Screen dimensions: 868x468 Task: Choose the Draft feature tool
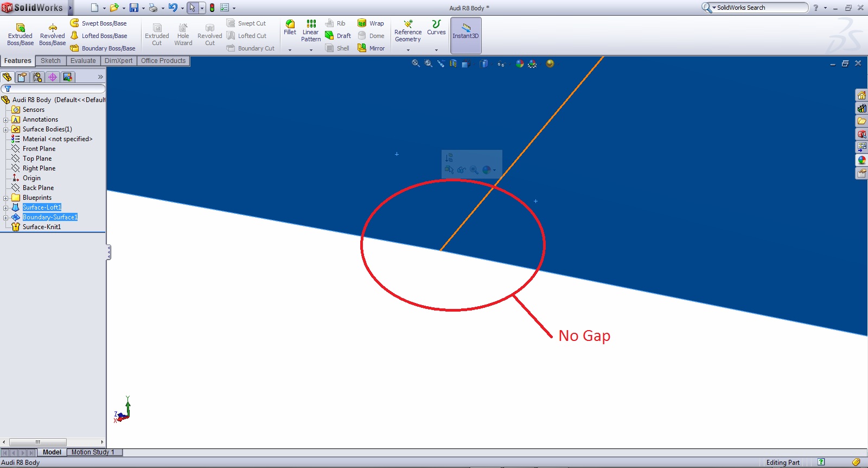coord(329,36)
